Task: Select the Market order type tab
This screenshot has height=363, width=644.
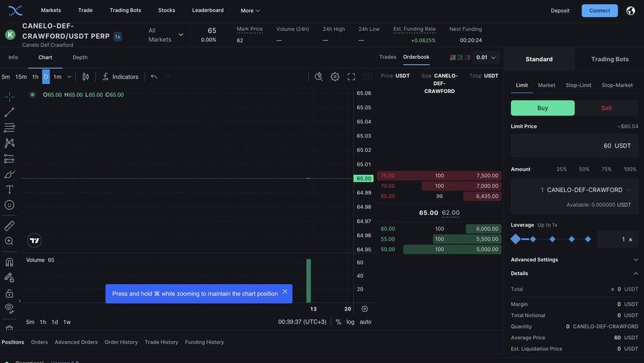Action: [x=547, y=85]
